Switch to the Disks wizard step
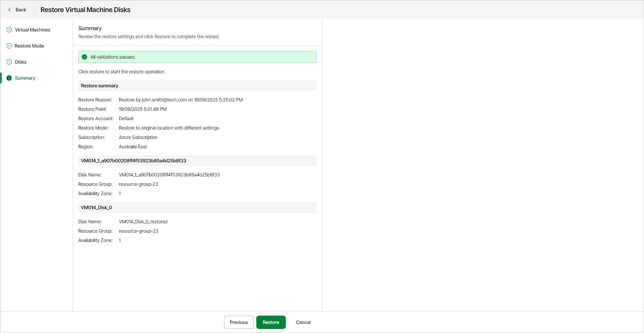The height and width of the screenshot is (333, 644). [x=21, y=62]
